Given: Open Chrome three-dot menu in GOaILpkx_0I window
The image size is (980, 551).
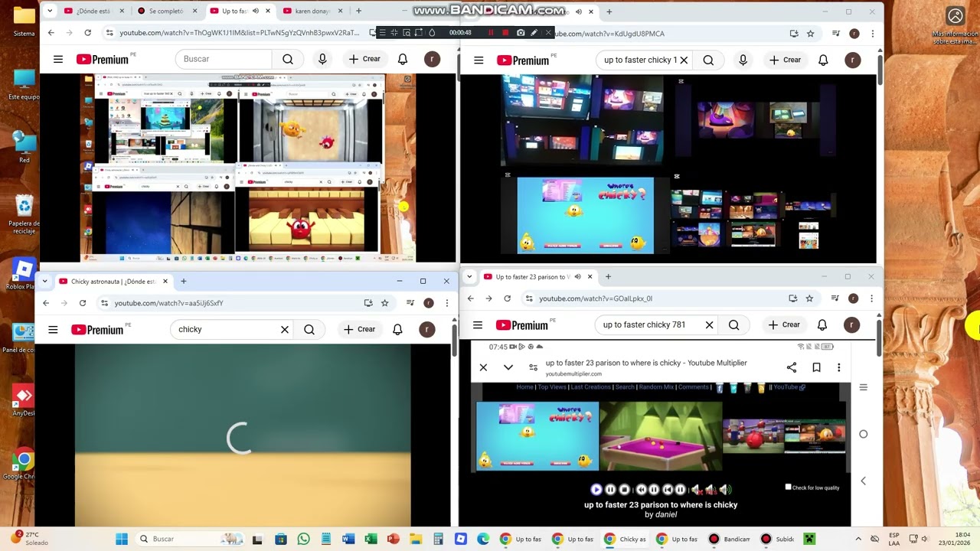Looking at the screenshot, I should [x=871, y=298].
